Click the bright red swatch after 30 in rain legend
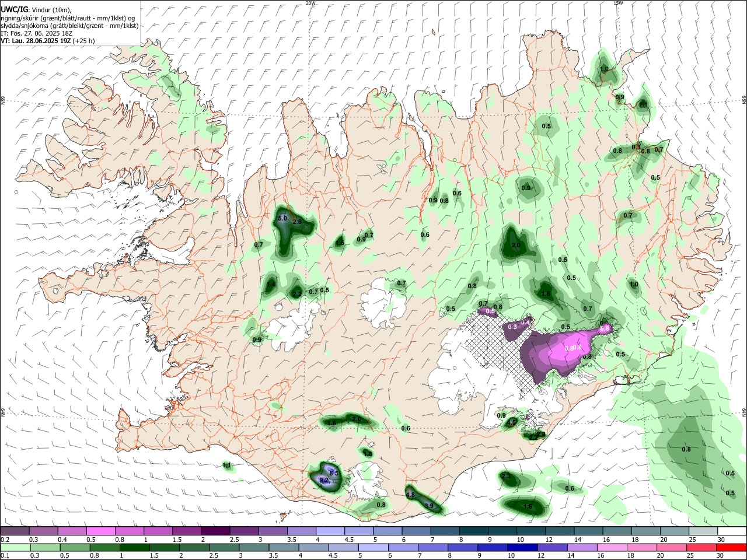Viewport: 747px width, 560px height. [732, 547]
